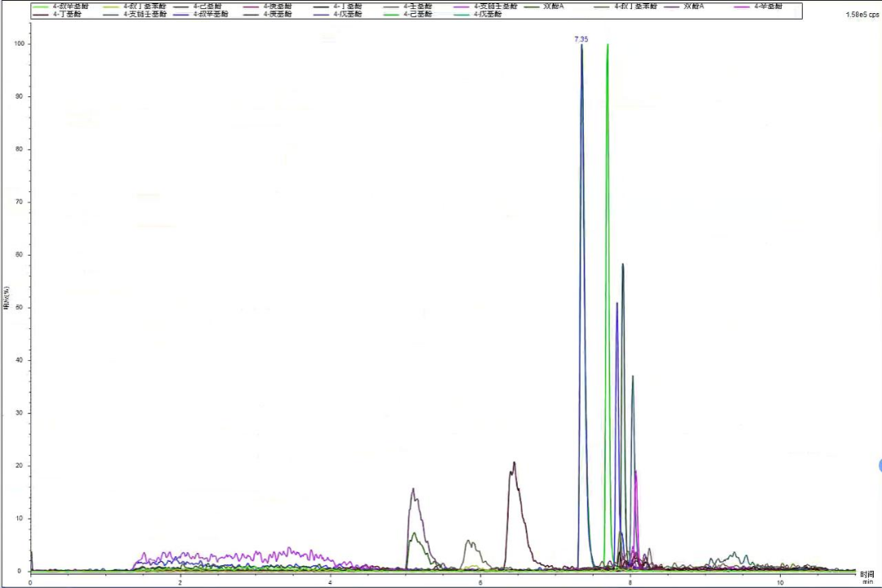Select the 4-辛基酚 legend entry
This screenshot has height=588, width=882.
[x=767, y=7]
